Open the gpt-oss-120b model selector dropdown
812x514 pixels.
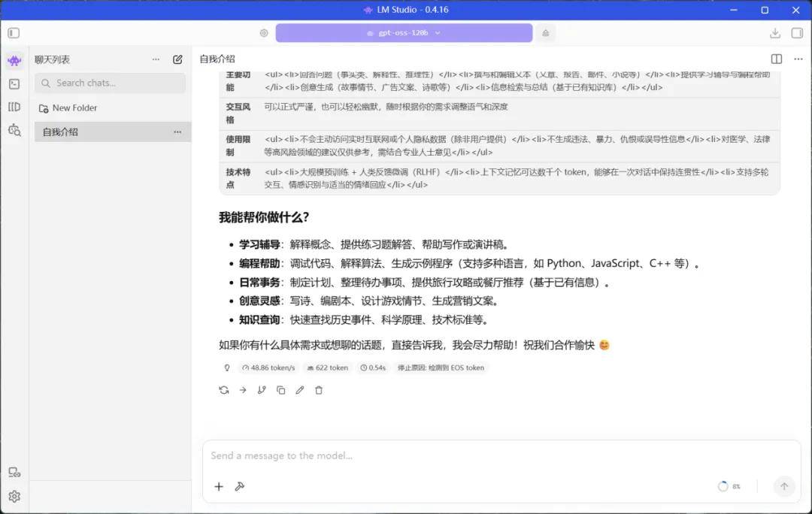[404, 32]
